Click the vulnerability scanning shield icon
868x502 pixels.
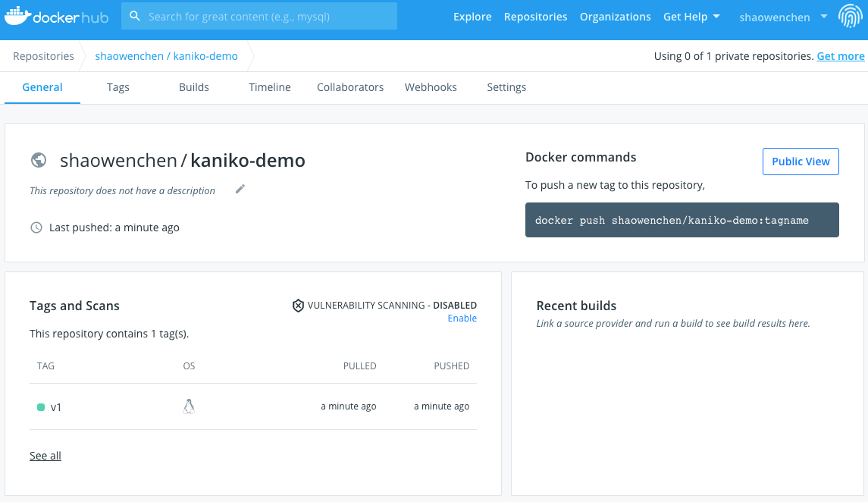(x=298, y=306)
